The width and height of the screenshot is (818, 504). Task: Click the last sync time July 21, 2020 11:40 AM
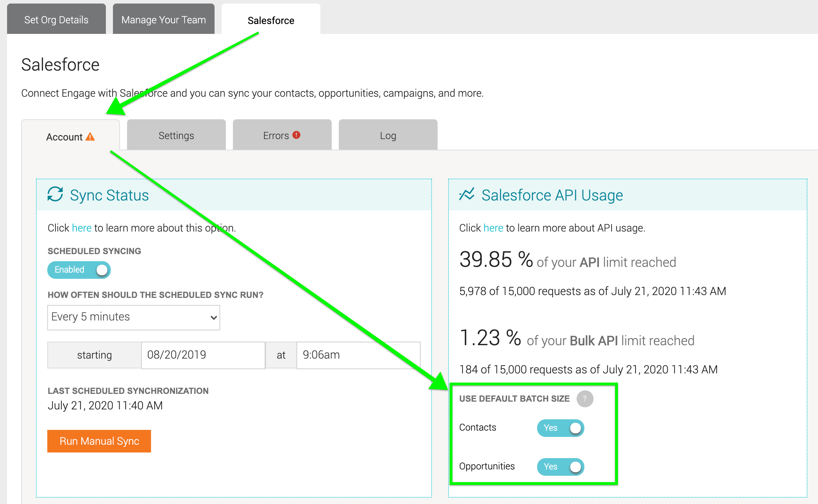pyautogui.click(x=105, y=406)
